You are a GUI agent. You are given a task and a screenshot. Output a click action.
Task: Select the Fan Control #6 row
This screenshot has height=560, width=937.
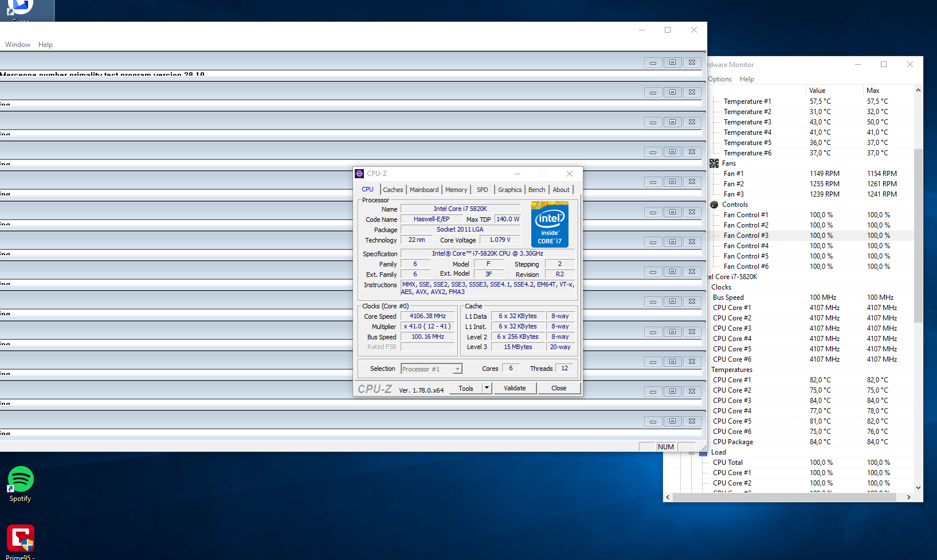pyautogui.click(x=811, y=267)
